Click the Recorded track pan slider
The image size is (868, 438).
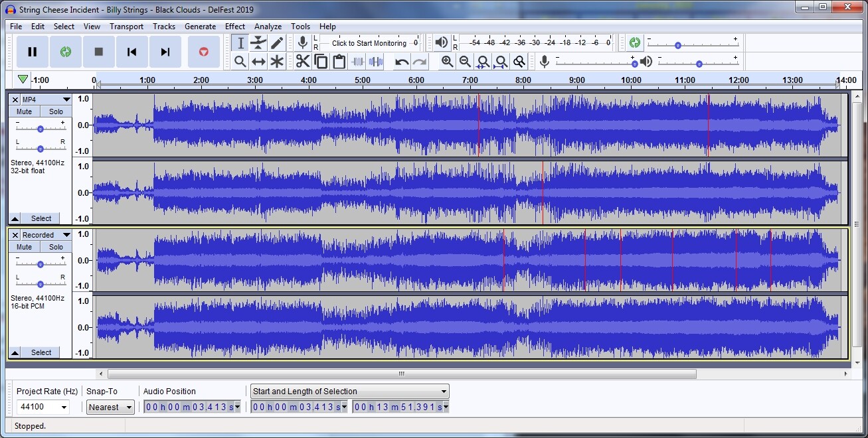coord(40,284)
